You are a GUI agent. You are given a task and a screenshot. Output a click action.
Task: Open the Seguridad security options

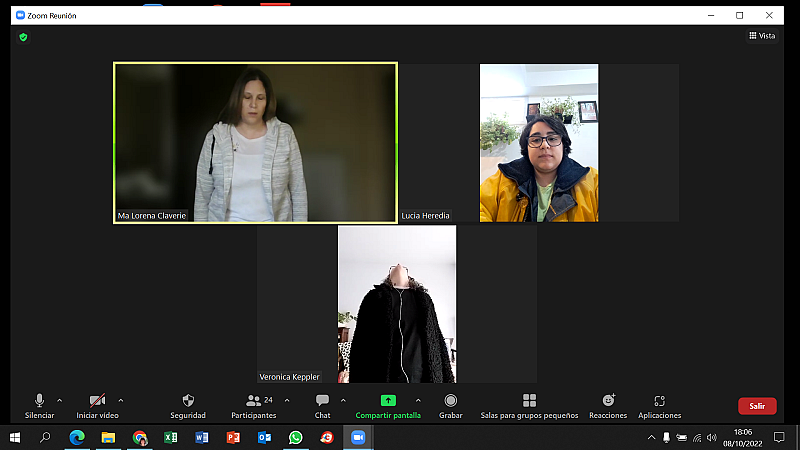point(188,405)
